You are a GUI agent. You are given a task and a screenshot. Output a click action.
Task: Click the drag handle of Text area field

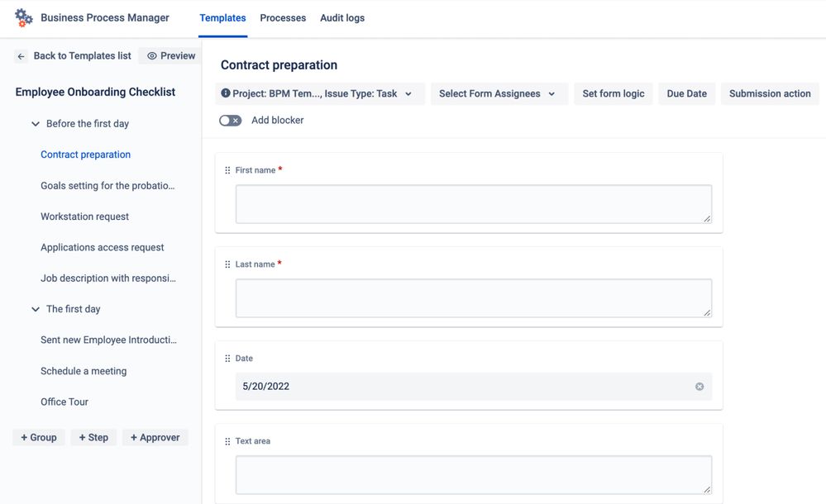pyautogui.click(x=227, y=441)
